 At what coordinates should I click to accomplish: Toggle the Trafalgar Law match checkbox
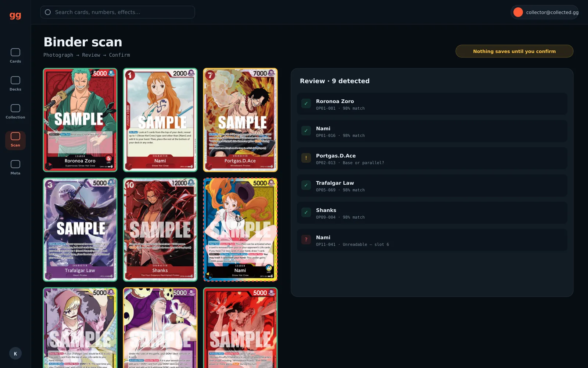pyautogui.click(x=306, y=185)
